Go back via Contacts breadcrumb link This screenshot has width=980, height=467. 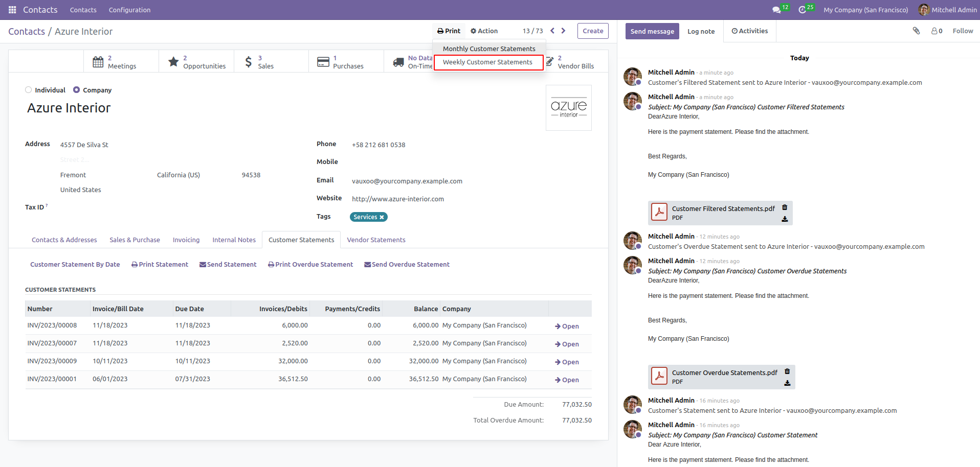pyautogui.click(x=27, y=31)
